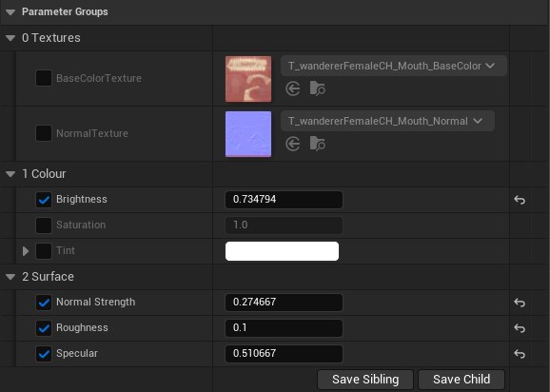Use selected asset for NormalTexture
550x392 pixels.
(x=292, y=144)
